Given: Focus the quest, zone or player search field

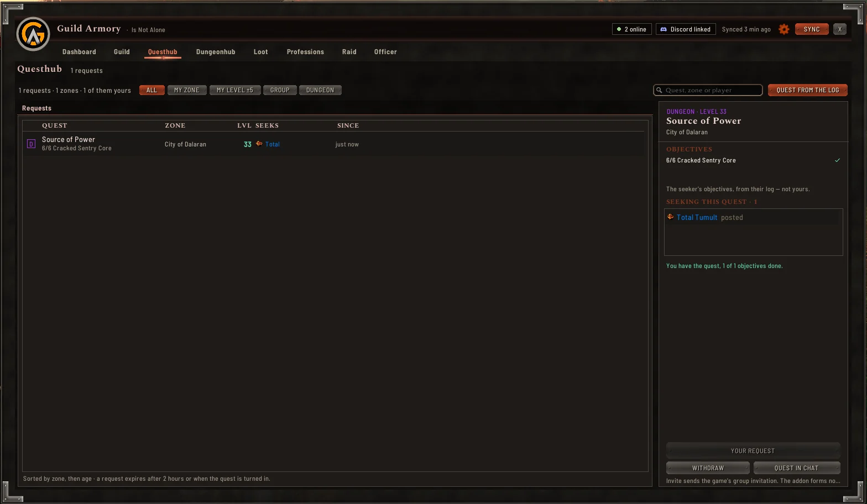Looking at the screenshot, I should (x=708, y=90).
